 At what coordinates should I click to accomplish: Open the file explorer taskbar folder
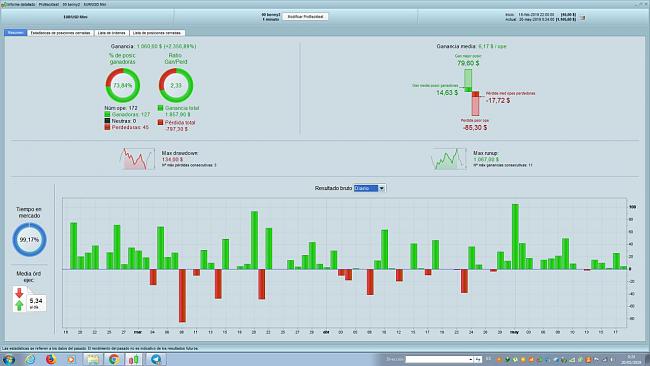point(93,359)
